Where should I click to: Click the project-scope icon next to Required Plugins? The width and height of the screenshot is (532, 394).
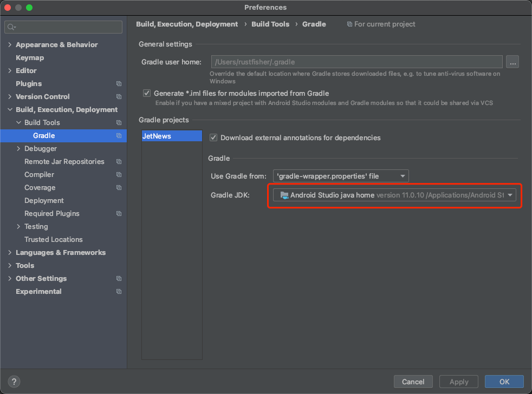click(x=119, y=213)
